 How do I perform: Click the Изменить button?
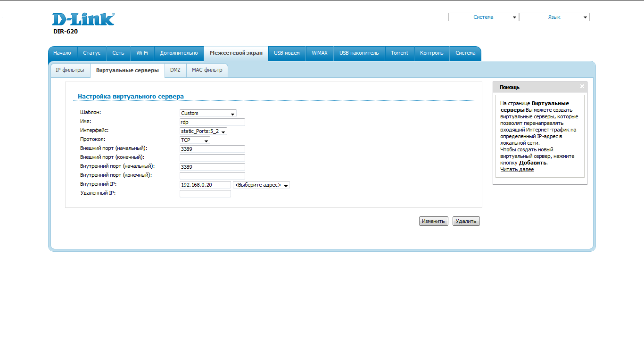(x=434, y=221)
